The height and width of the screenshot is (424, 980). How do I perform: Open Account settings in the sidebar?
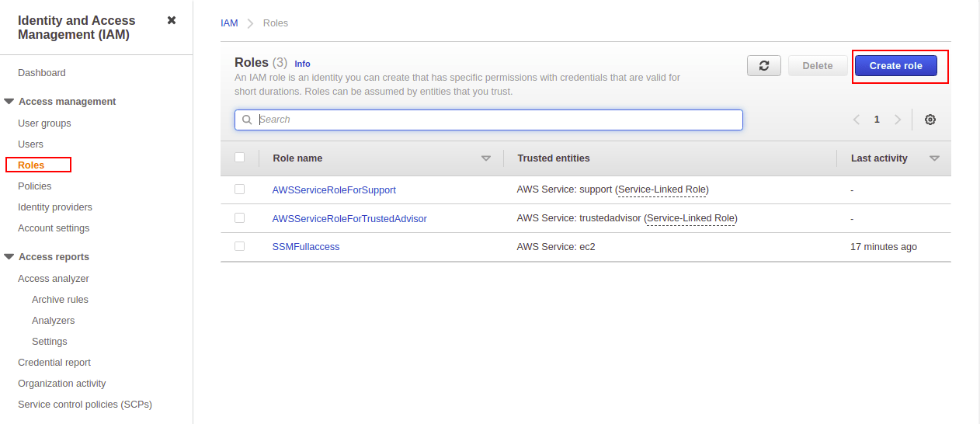pos(54,228)
